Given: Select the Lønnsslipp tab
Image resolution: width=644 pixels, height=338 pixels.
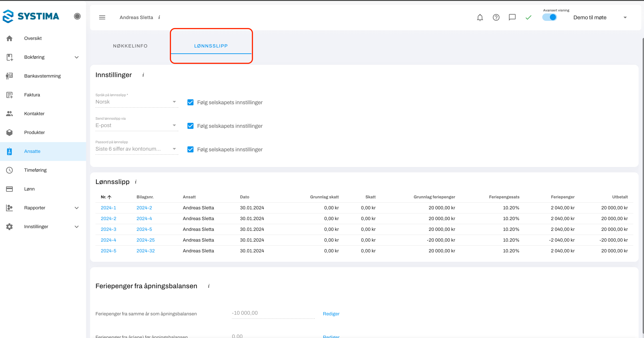Looking at the screenshot, I should [x=211, y=46].
